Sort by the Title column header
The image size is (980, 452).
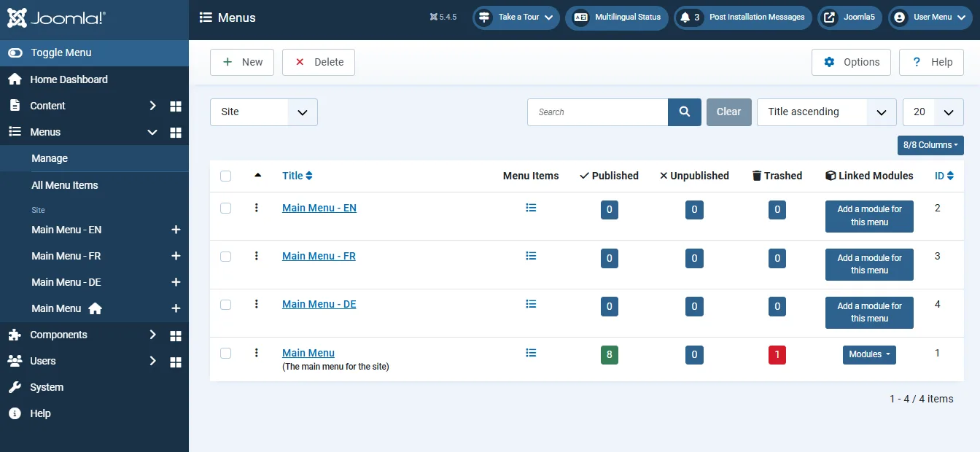tap(297, 176)
